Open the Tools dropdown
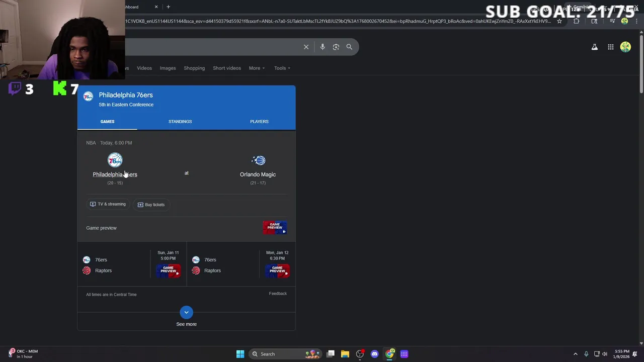 [x=282, y=68]
